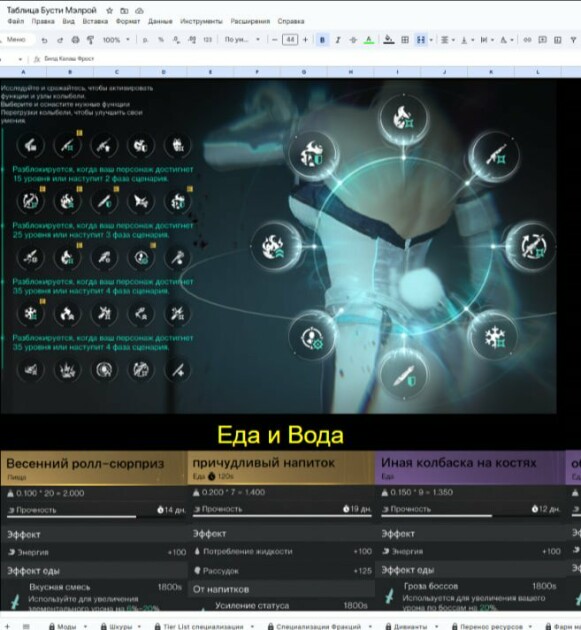Expand merge type dropdown arrow
The height and width of the screenshot is (630, 581).
[431, 40]
